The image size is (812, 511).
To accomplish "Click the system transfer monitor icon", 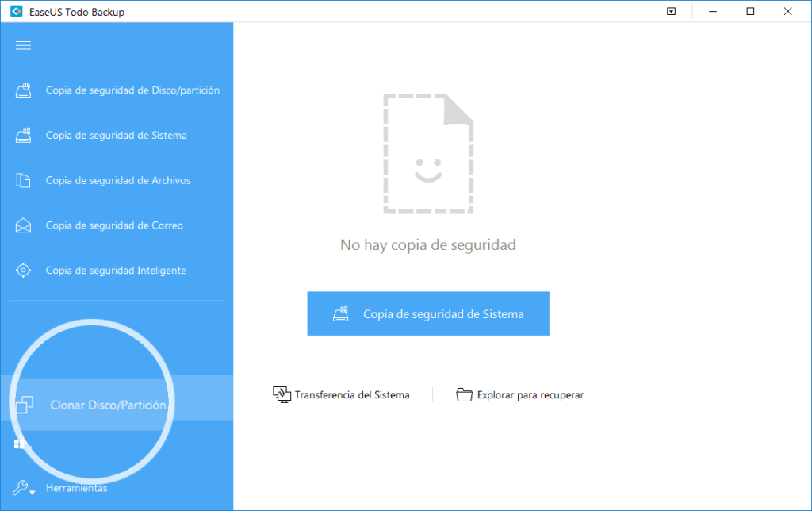I will pyautogui.click(x=282, y=394).
